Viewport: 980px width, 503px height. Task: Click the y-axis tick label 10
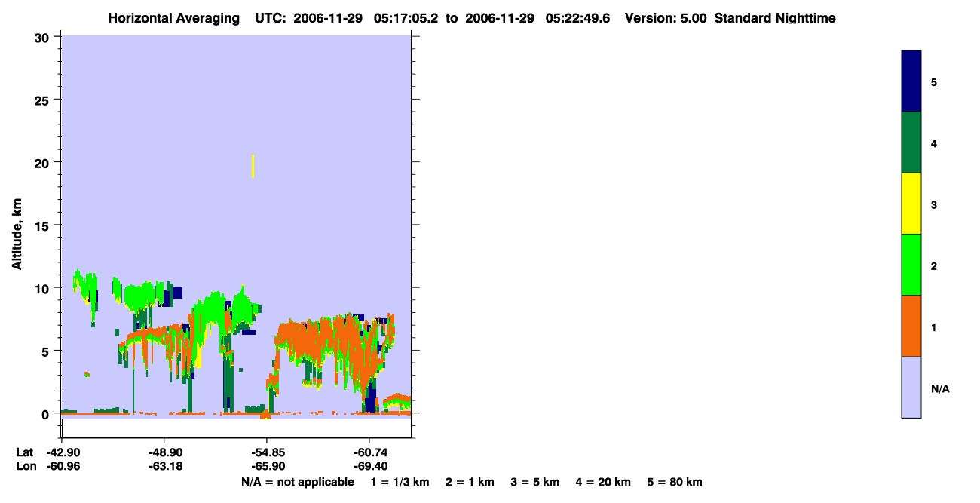(43, 288)
